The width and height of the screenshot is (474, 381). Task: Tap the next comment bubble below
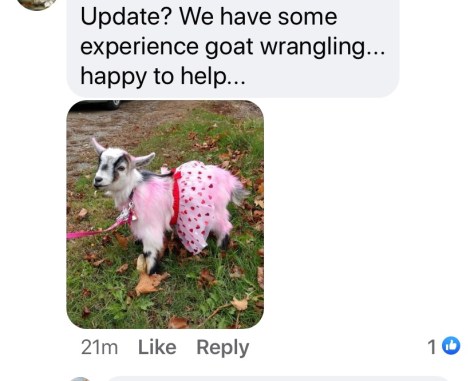(277, 379)
